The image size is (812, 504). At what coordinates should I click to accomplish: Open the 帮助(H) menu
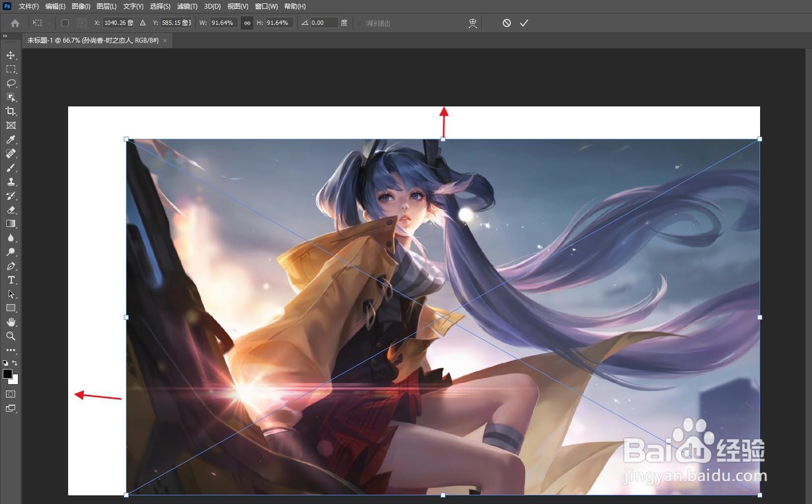tap(295, 6)
